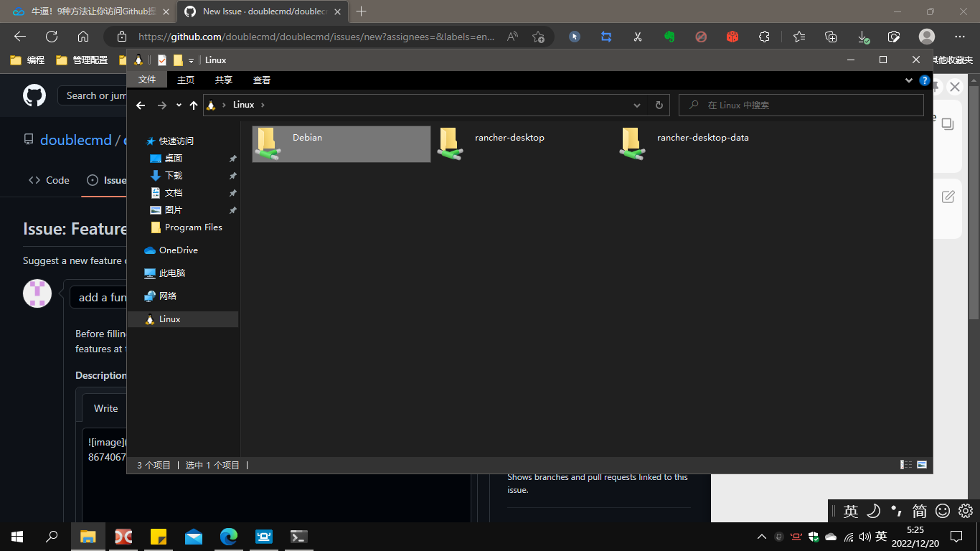Enable the moon mode toggle on the IME toolbar
Image resolution: width=980 pixels, height=551 pixels.
click(x=873, y=511)
